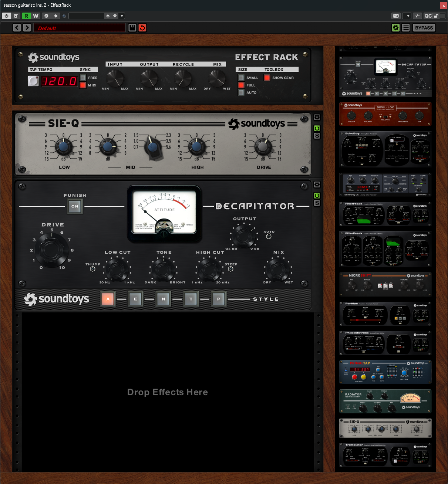Open Sie-Q module settings gear icon
448x484 pixels.
[317, 117]
